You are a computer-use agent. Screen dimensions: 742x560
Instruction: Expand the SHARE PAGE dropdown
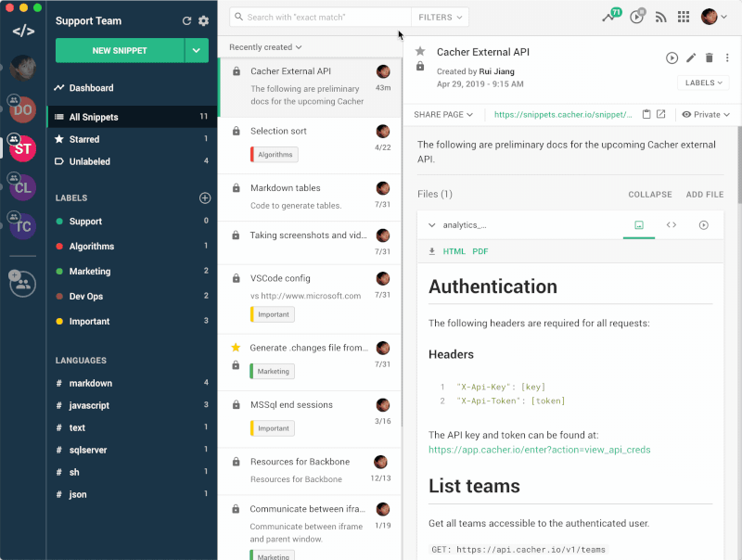click(x=443, y=114)
